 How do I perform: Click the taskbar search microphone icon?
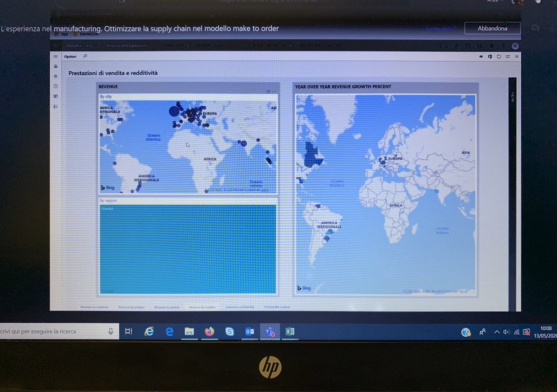tap(111, 331)
